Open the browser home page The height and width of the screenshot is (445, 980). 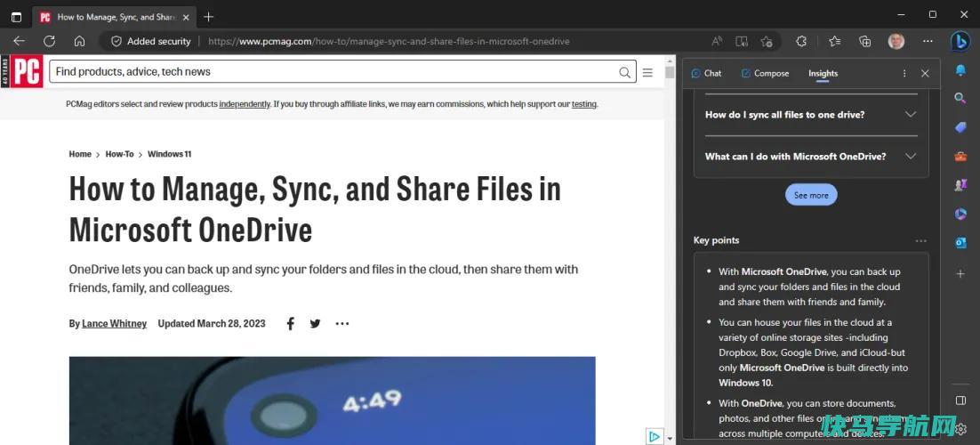pyautogui.click(x=79, y=41)
